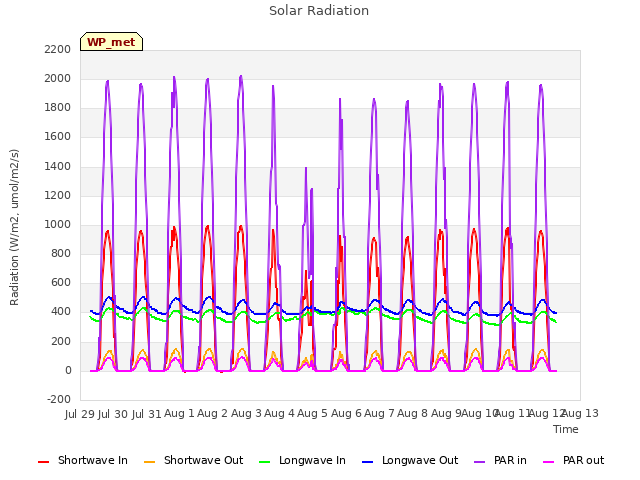The width and height of the screenshot is (640, 480).
Task: Click the PAR in legend label
Action: (x=510, y=460)
